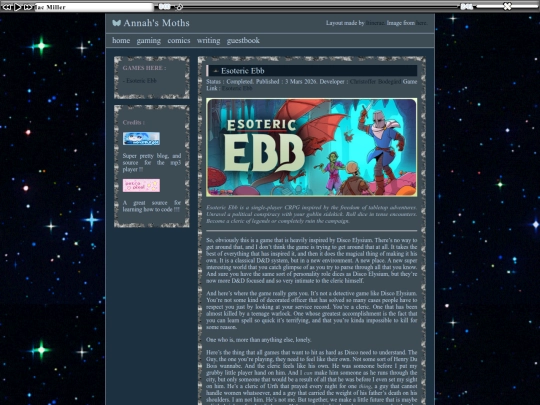
Task: Click the 'great source for learning' credit text
Action: click(x=152, y=206)
